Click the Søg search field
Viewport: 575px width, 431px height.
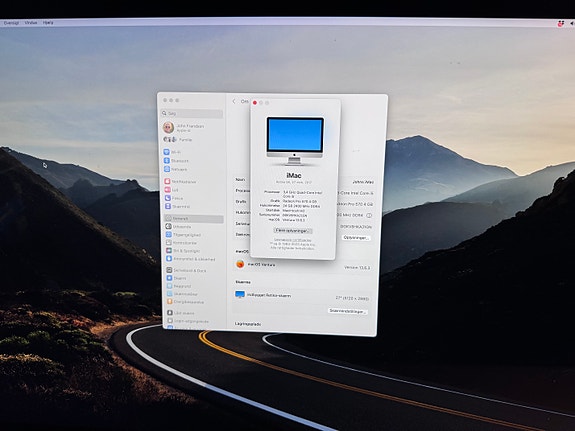pos(192,114)
